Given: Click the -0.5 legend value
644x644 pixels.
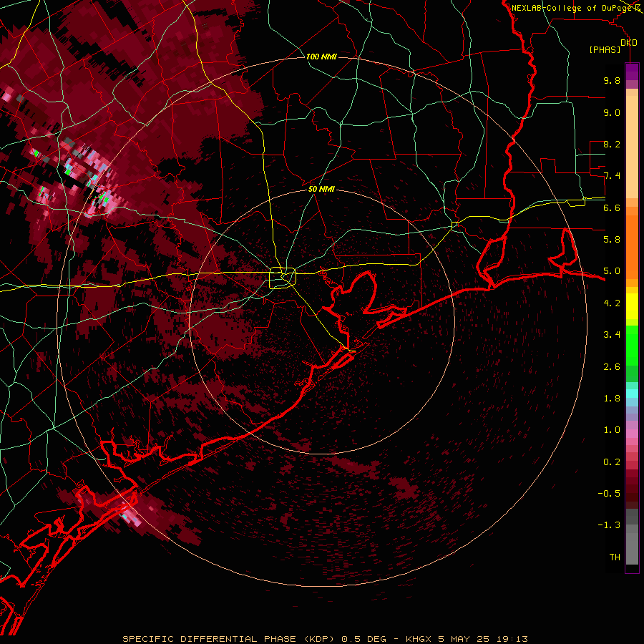Looking at the screenshot, I should 609,494.
